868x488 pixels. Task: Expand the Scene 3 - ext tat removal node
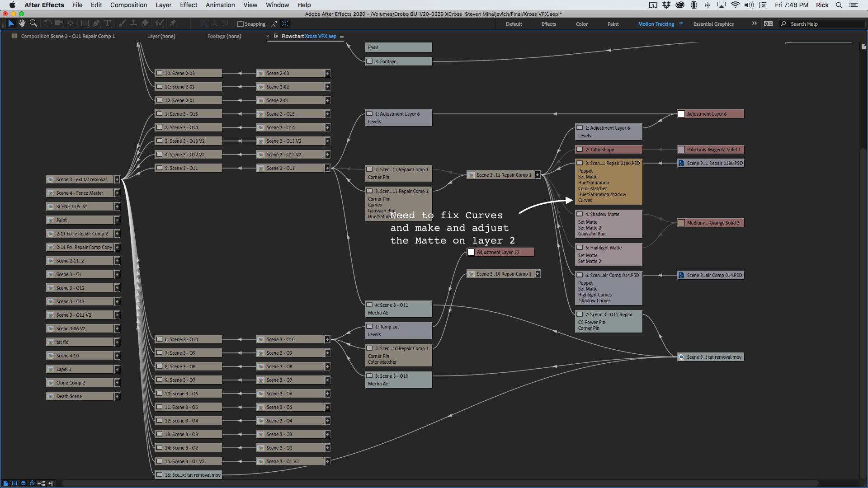pos(117,179)
